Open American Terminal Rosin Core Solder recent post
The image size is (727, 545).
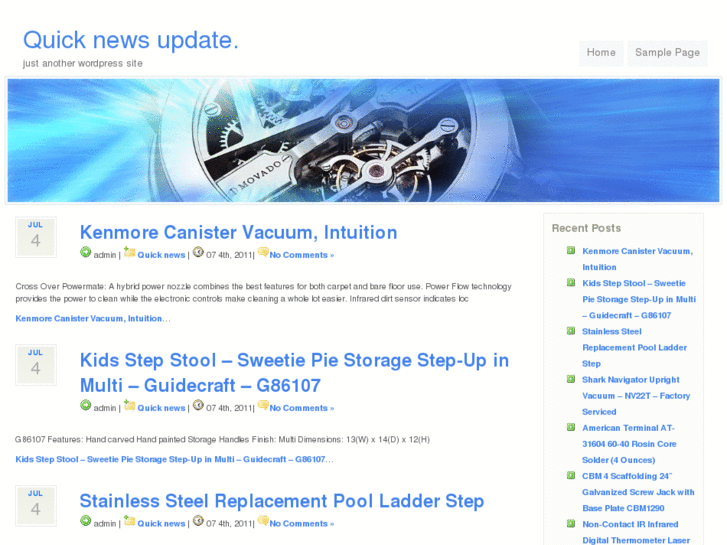point(629,444)
